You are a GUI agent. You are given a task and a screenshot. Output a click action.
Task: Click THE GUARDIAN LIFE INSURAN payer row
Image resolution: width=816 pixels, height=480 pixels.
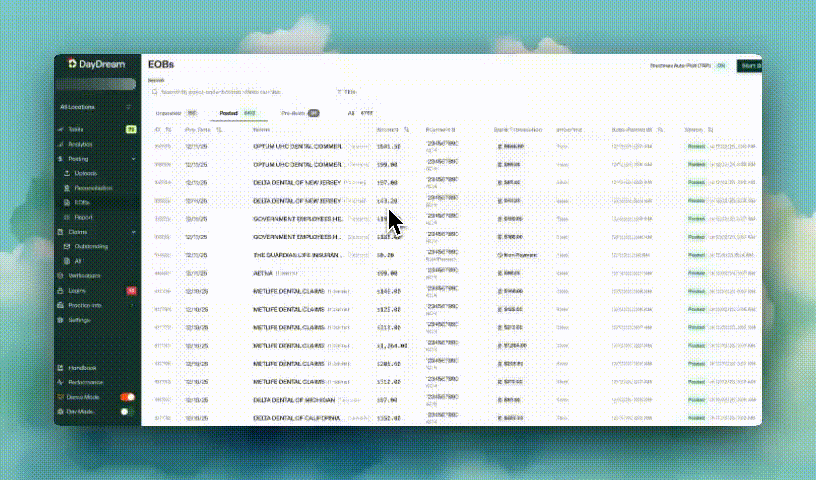pyautogui.click(x=452, y=255)
